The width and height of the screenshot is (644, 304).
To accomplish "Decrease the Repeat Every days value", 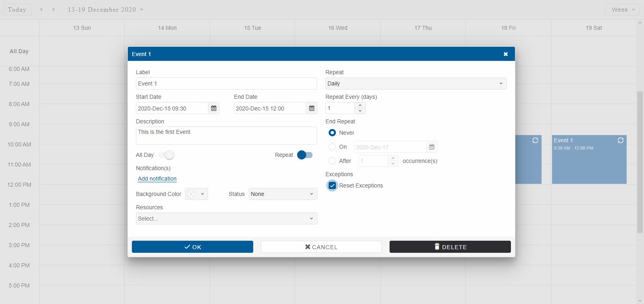I will 360,111.
